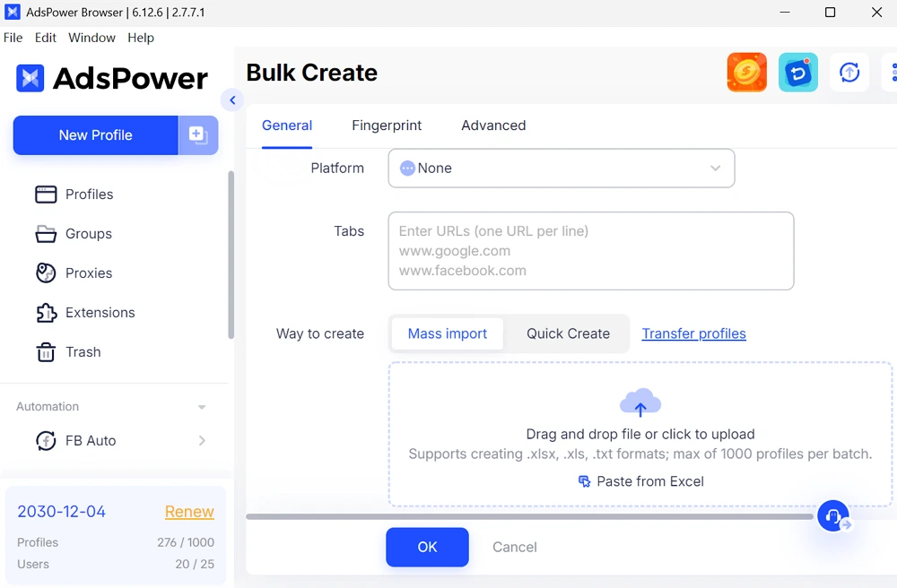Image resolution: width=897 pixels, height=588 pixels.
Task: Click the more options dots at top right
Action: coord(893,73)
